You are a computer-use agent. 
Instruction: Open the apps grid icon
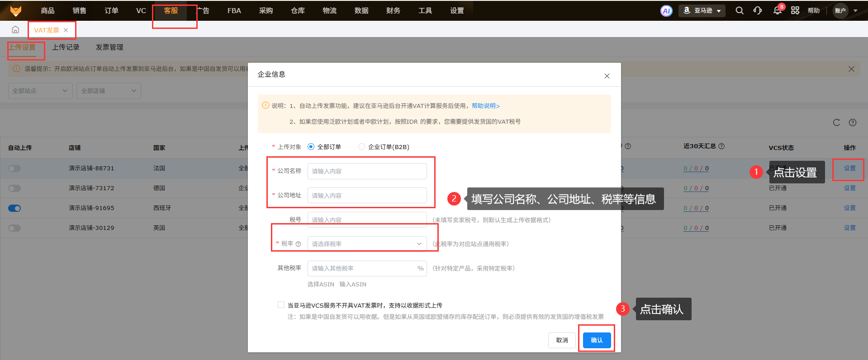click(795, 10)
